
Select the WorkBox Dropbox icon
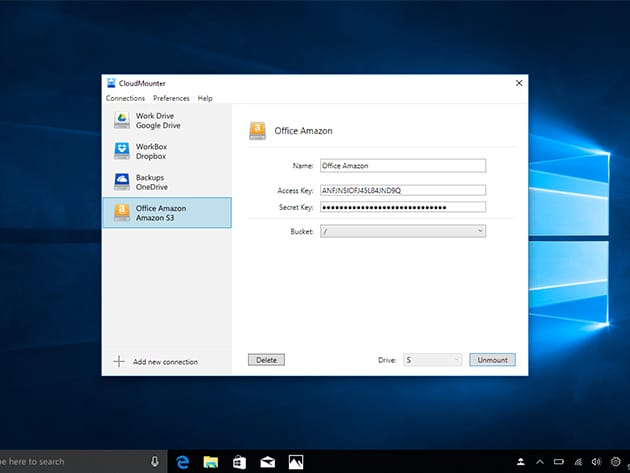(120, 151)
